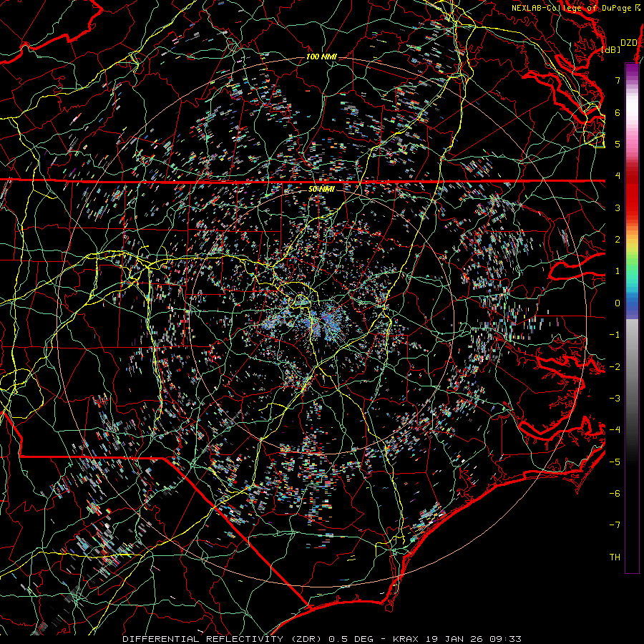Select the 0 value on color scale
644x644 pixels.
[618, 303]
